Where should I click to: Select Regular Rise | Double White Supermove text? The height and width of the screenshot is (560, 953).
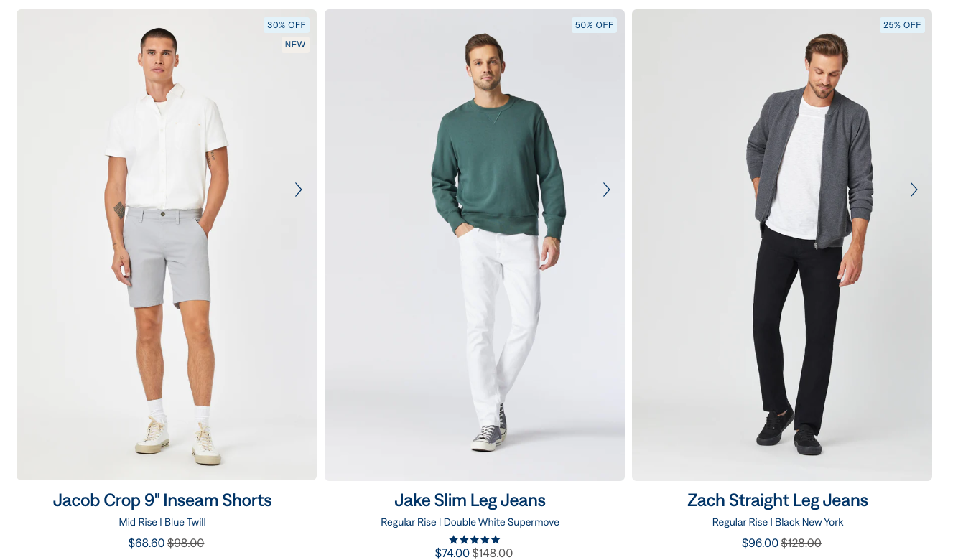pos(470,522)
